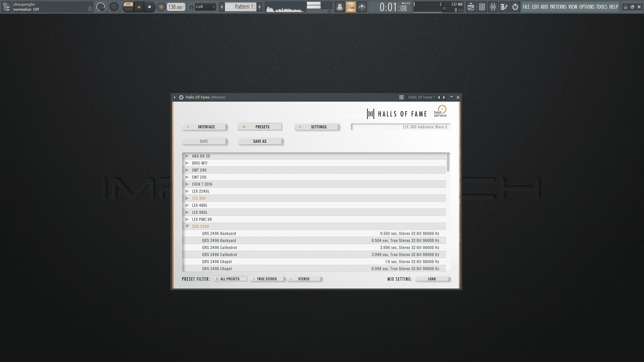
Task: Click the best service logo
Action: point(440,111)
